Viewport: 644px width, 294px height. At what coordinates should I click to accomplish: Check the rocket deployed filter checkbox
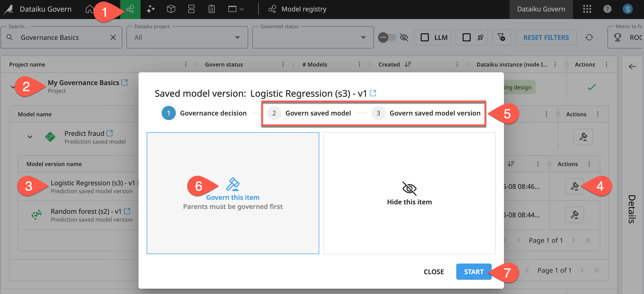[466, 38]
